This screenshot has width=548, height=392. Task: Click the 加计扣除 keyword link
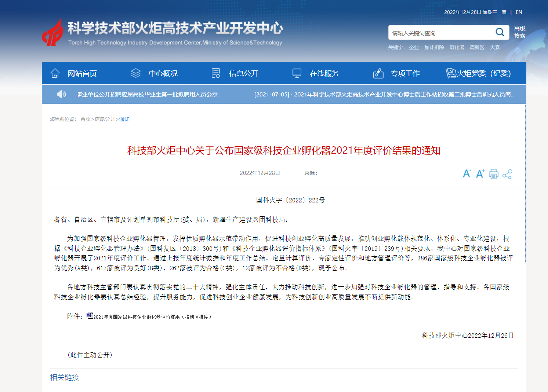click(434, 47)
